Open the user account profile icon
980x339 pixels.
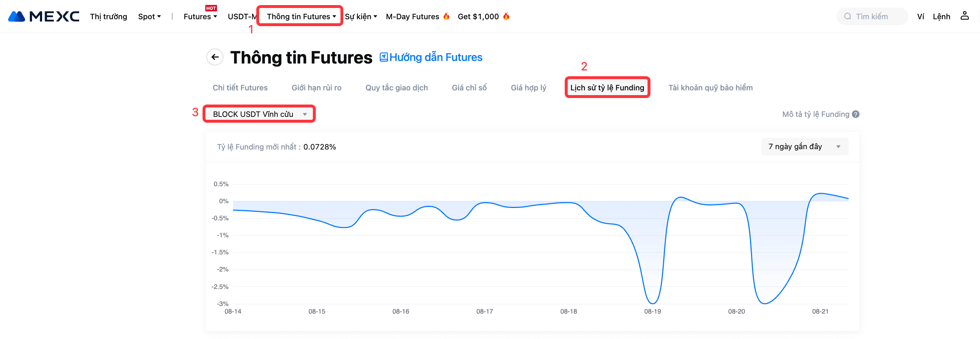coord(964,16)
